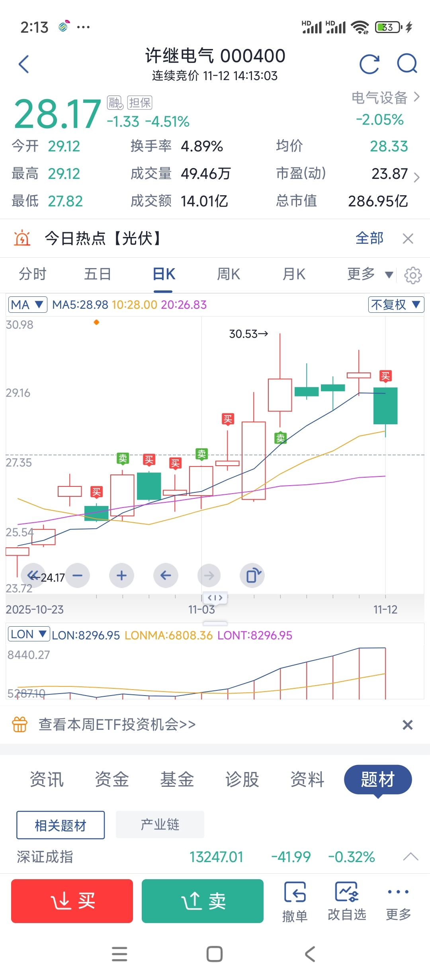Open the stock search magnifier icon
This screenshot has height=980, width=430.
[x=407, y=64]
